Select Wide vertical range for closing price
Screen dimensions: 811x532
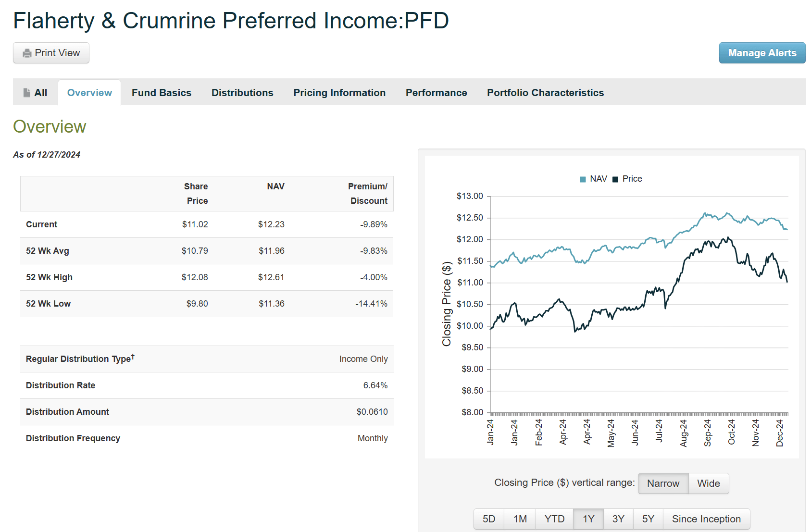click(x=709, y=483)
